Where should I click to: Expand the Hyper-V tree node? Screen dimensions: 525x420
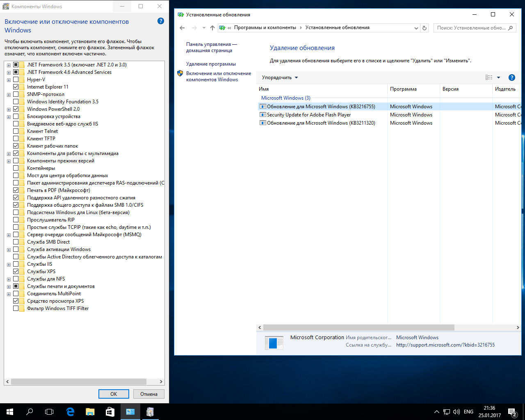coord(9,80)
